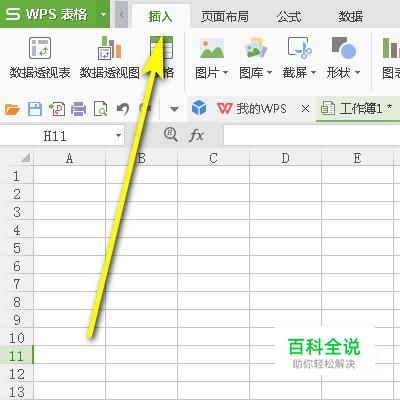Click cell C9
Screen dimensions: 400x400
[x=213, y=319]
